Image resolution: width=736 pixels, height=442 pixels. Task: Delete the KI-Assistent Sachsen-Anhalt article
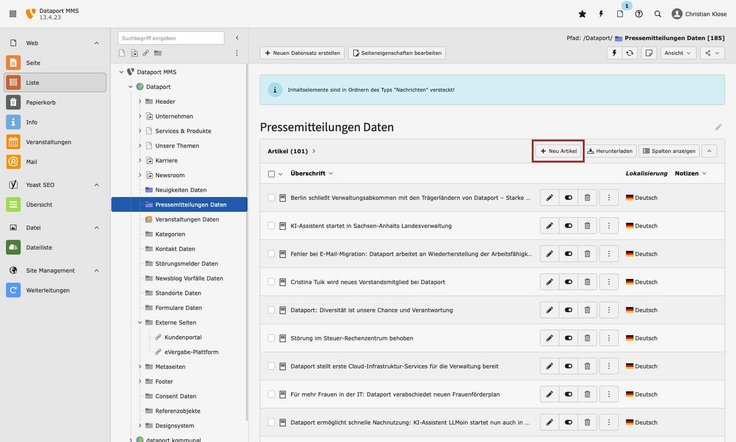[588, 226]
